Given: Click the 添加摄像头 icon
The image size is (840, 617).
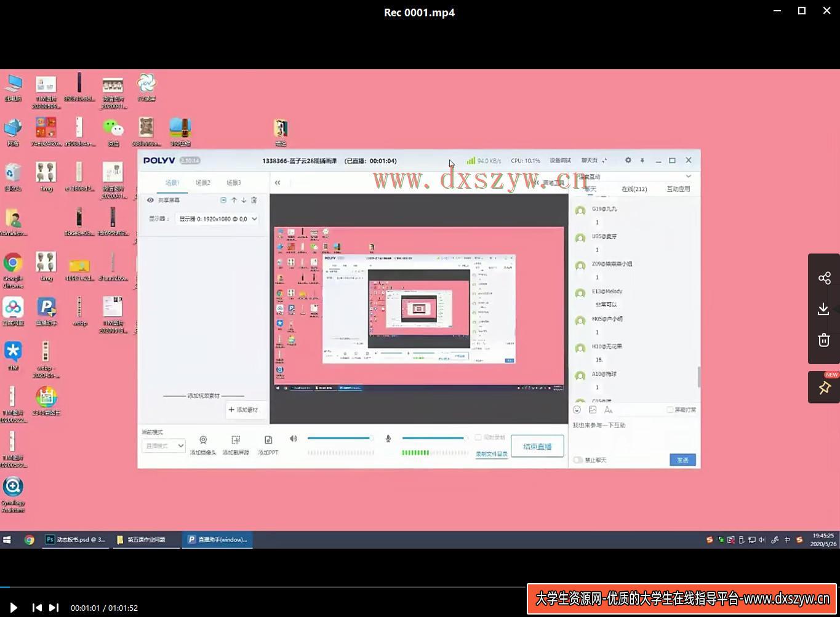Looking at the screenshot, I should (203, 440).
